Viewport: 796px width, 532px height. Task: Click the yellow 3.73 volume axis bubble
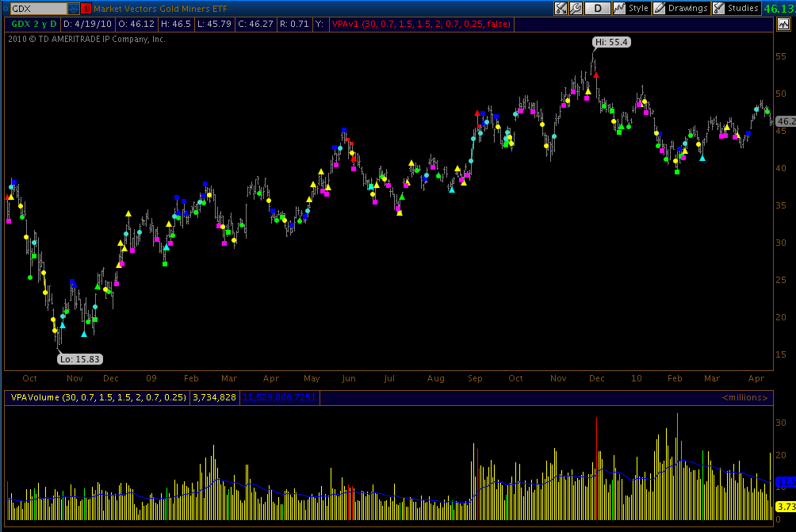(786, 507)
